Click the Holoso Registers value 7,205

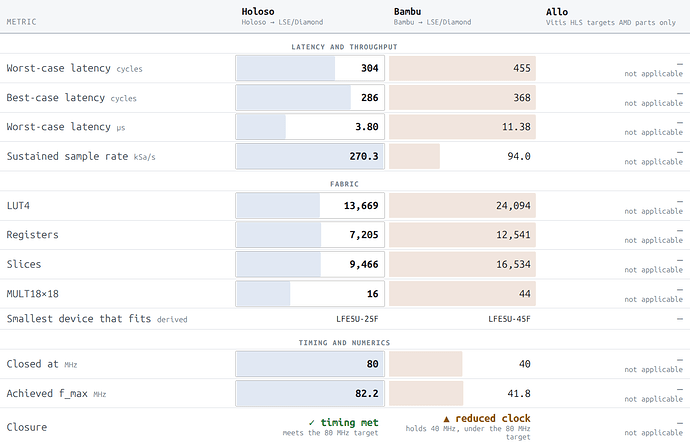363,235
